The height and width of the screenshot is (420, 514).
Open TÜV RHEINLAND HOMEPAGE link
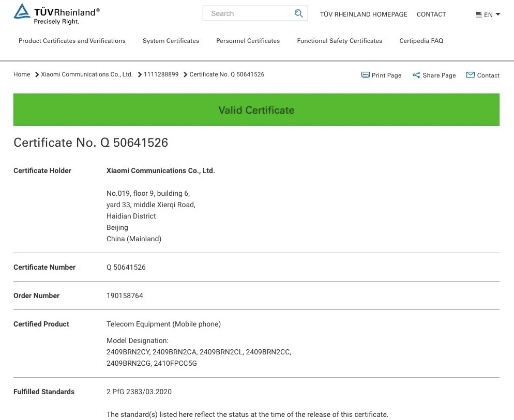(364, 14)
